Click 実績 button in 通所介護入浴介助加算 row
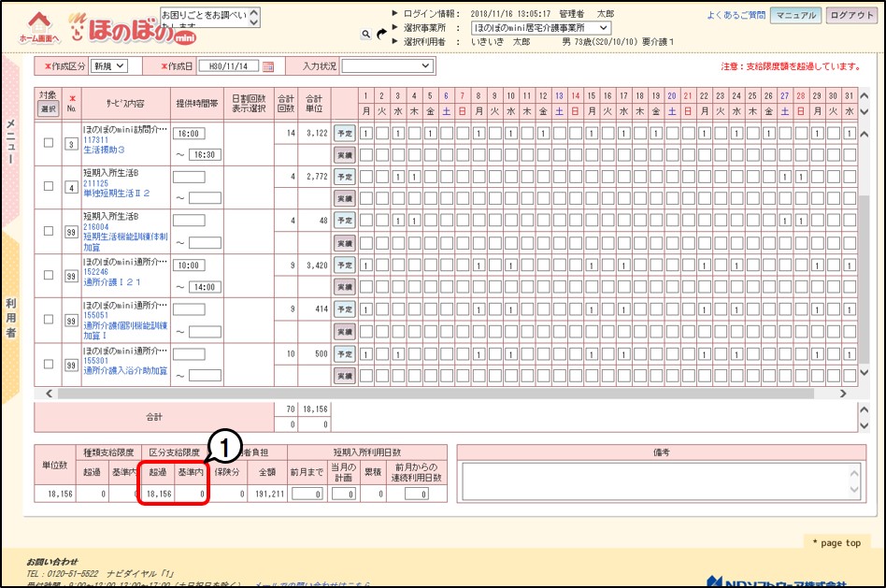This screenshot has width=886, height=588. (x=345, y=376)
